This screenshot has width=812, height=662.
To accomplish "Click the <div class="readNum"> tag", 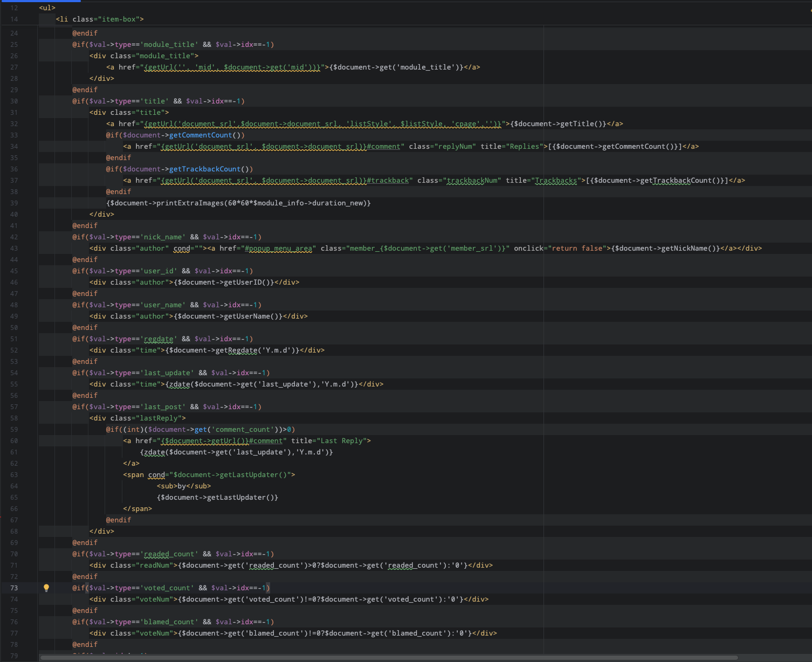I will coord(134,566).
